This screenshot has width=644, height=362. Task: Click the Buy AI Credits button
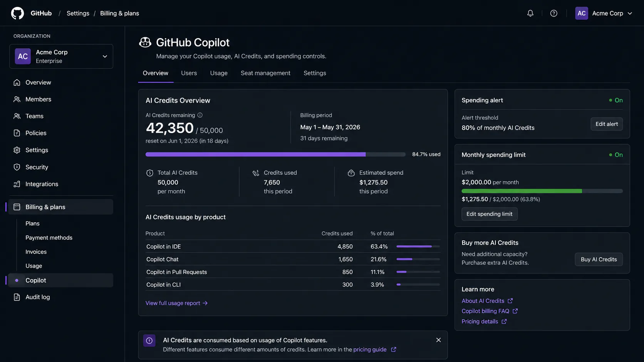[x=599, y=259]
